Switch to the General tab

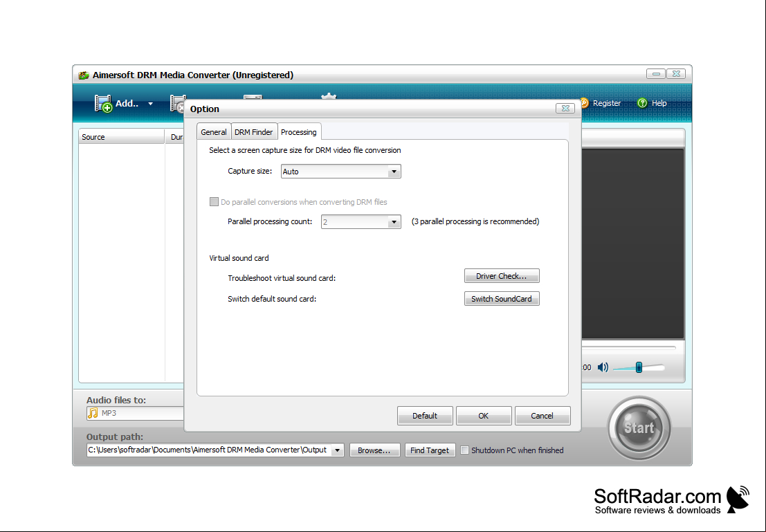214,132
